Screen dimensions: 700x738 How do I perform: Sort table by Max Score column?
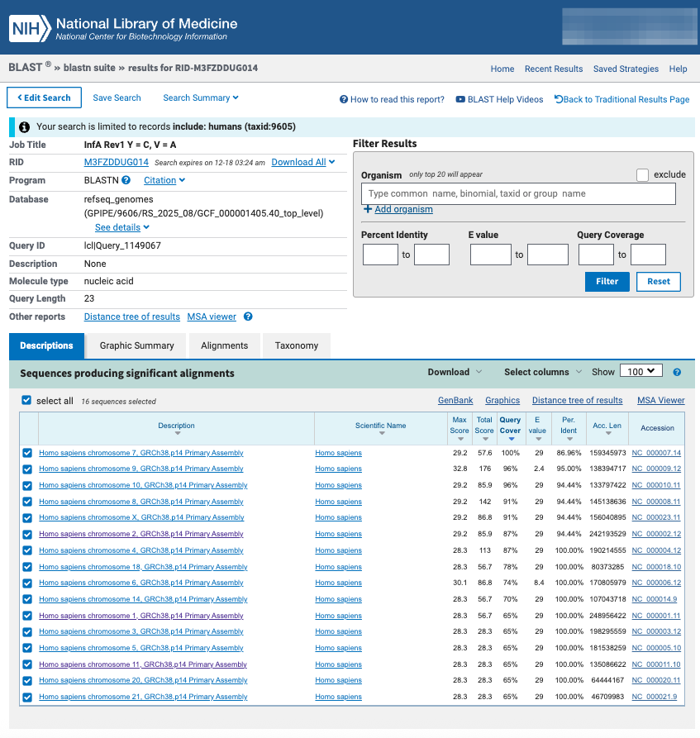[x=460, y=429]
